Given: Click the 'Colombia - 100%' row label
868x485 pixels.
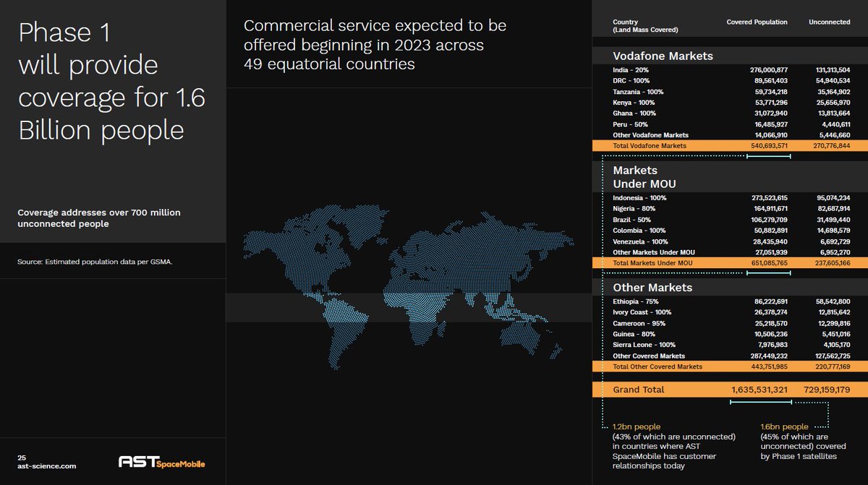Looking at the screenshot, I should (x=639, y=231).
